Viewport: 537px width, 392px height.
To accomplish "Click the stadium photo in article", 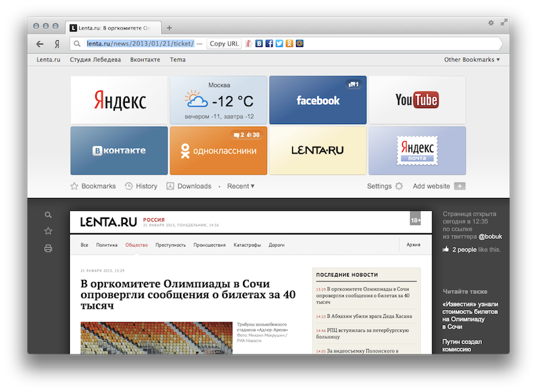I will 156,338.
